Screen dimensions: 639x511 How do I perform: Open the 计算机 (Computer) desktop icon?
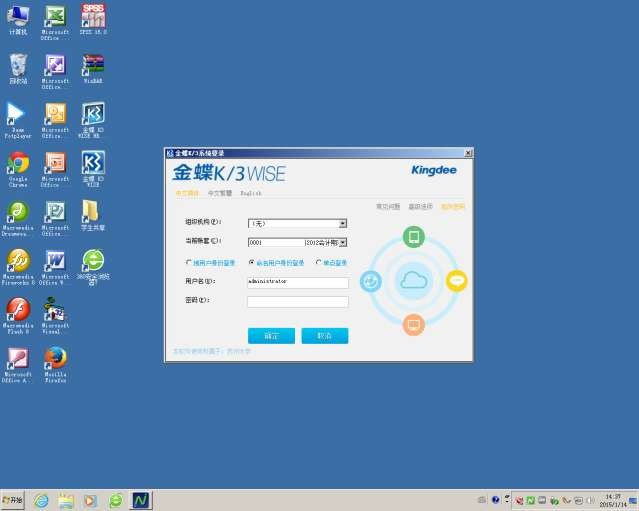[x=18, y=20]
